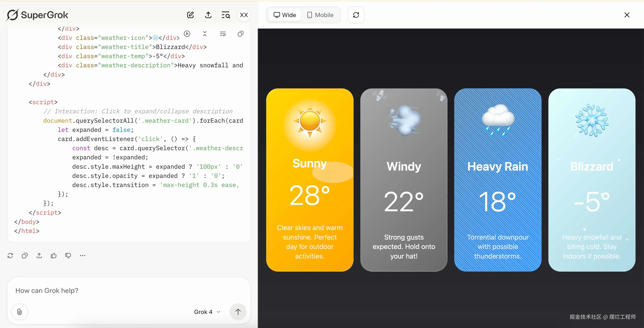The width and height of the screenshot is (644, 328).
Task: Switch preview to Mobile view
Action: coord(320,15)
